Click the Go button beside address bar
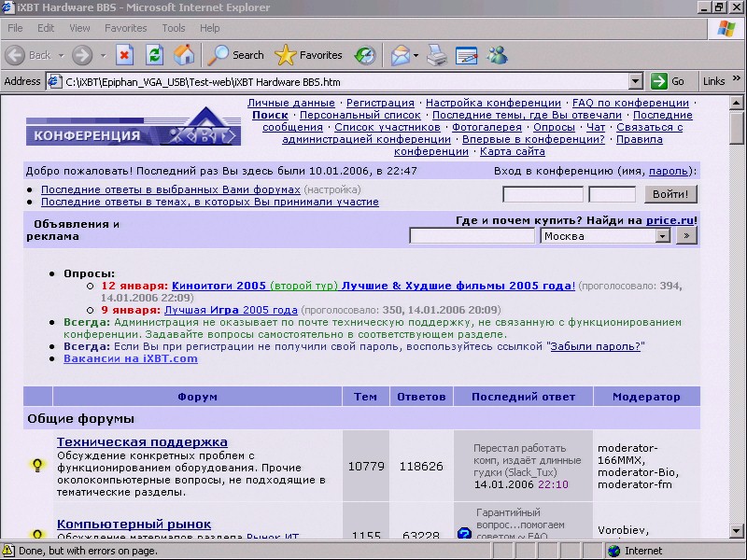747x560 pixels. tap(669, 81)
